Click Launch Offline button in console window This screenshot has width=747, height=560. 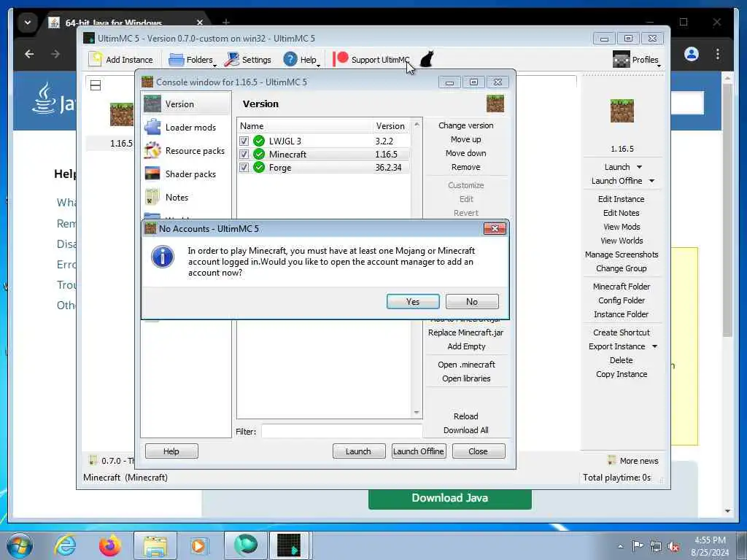(x=419, y=451)
